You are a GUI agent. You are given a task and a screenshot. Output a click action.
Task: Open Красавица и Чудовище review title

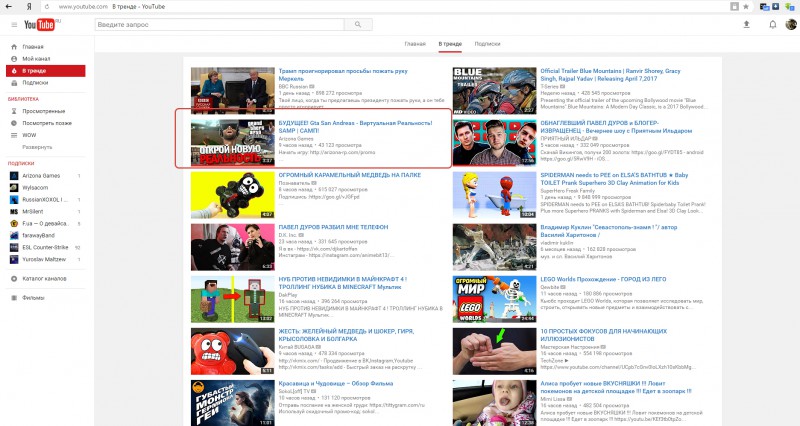[336, 383]
